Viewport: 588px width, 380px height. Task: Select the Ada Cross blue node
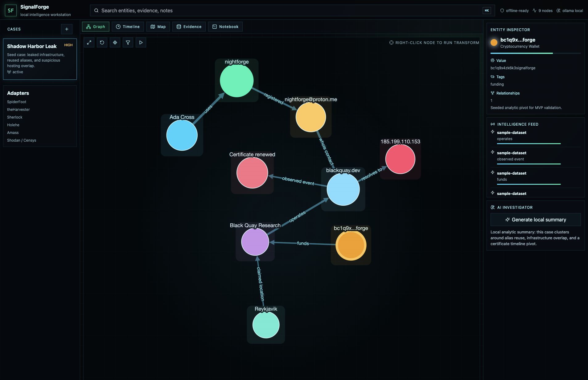[182, 135]
